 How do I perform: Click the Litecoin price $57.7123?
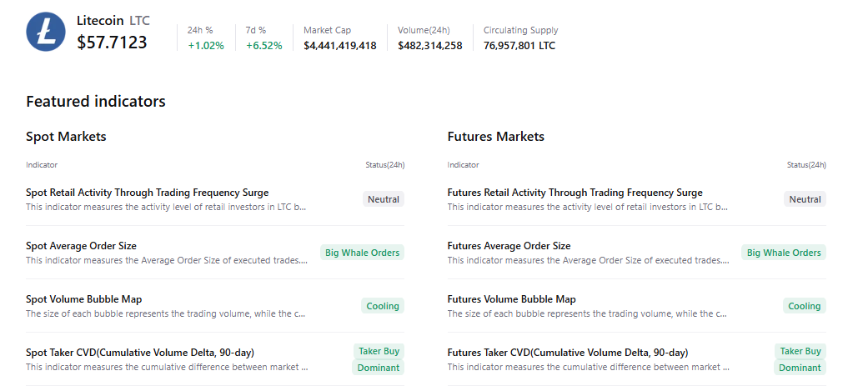[112, 43]
